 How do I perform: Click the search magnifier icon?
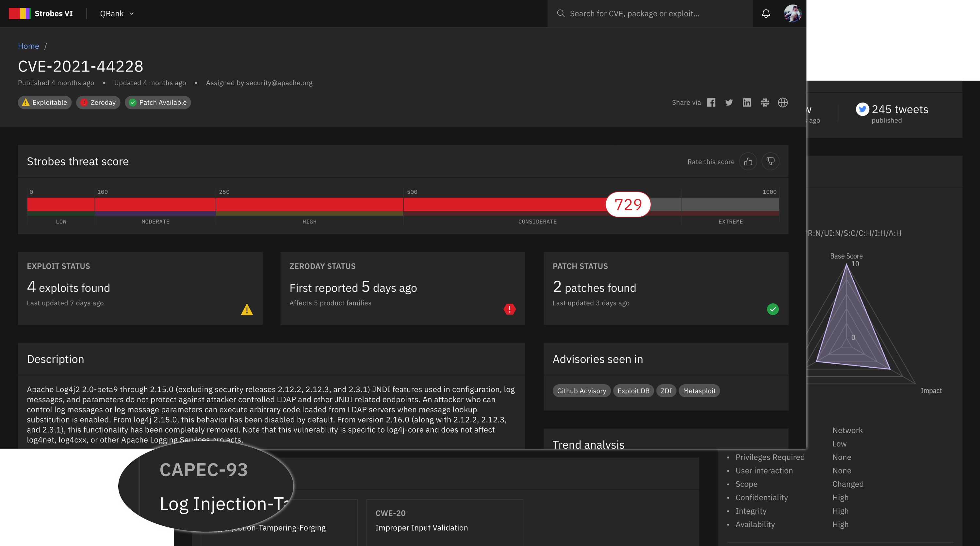coord(560,13)
